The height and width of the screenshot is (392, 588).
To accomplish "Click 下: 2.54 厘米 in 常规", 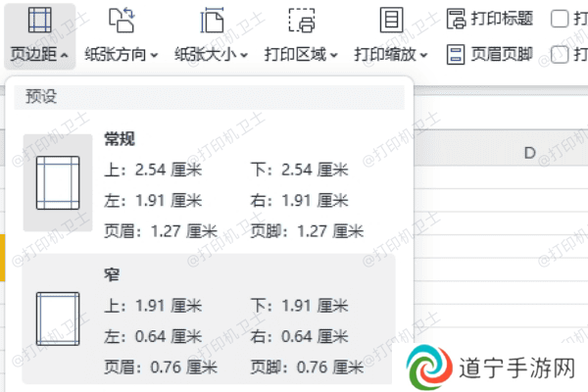I will coord(299,170).
